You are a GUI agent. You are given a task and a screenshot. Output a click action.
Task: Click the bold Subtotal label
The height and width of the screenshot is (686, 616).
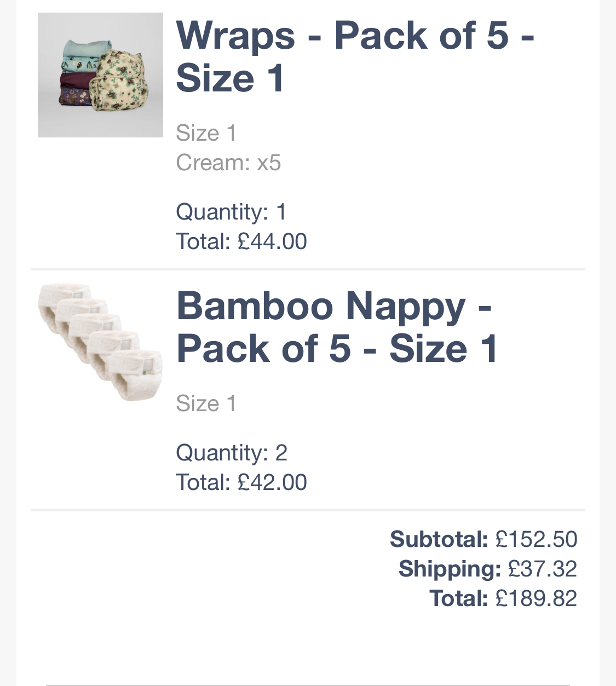point(439,539)
